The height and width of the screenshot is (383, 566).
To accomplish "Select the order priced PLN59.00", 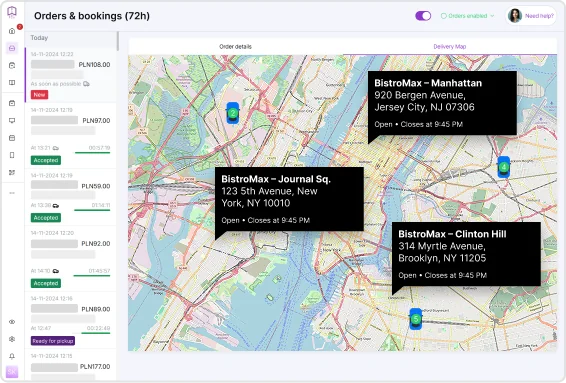I will 71,197.
